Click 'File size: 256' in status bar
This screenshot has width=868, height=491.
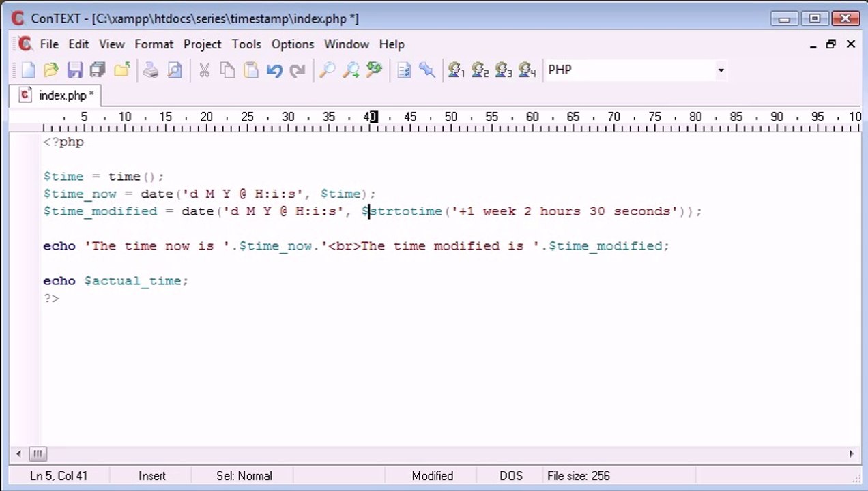(579, 476)
